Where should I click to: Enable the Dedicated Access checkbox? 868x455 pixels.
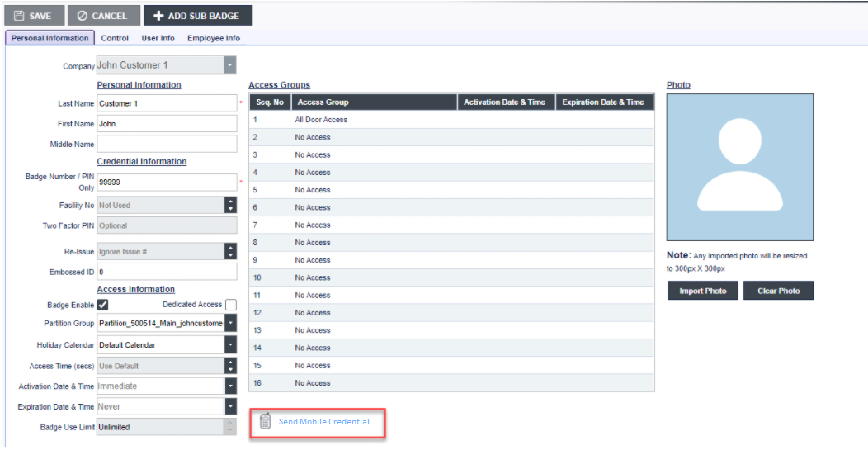(x=231, y=305)
